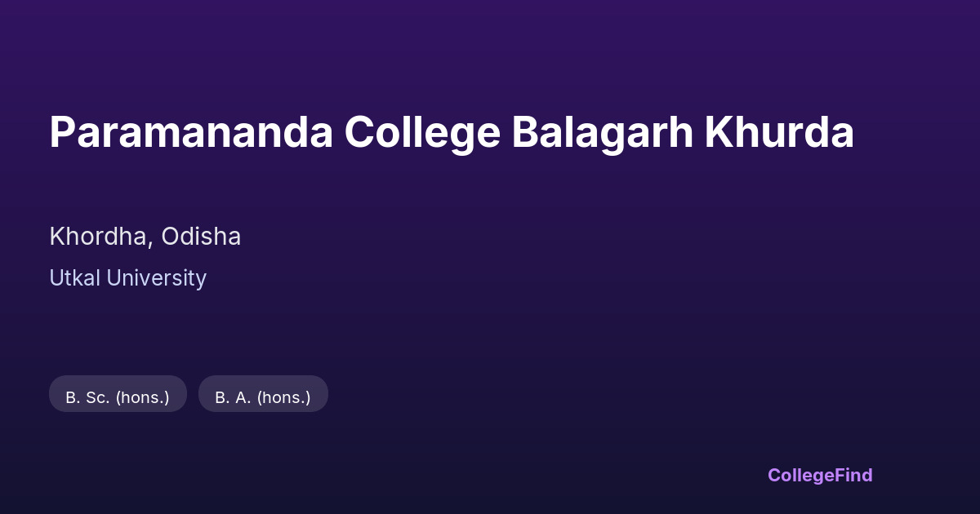Select the word Khurda in the title

tap(779, 132)
